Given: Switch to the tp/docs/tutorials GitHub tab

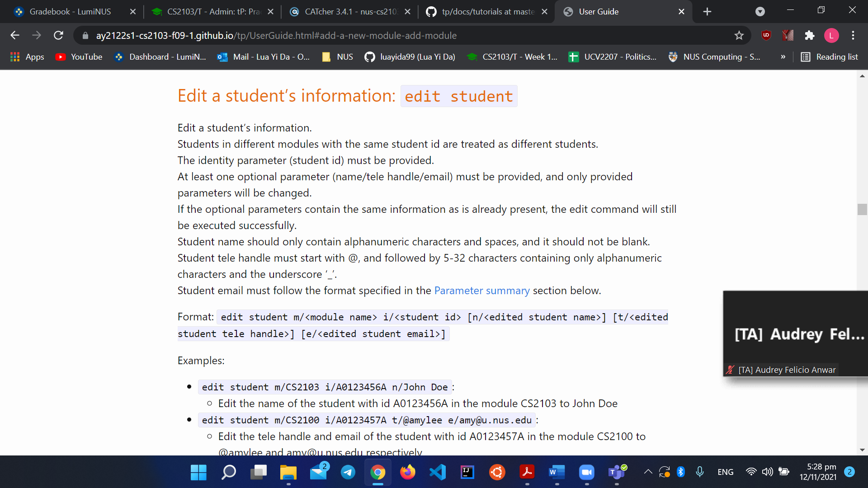Looking at the screenshot, I should [487, 12].
